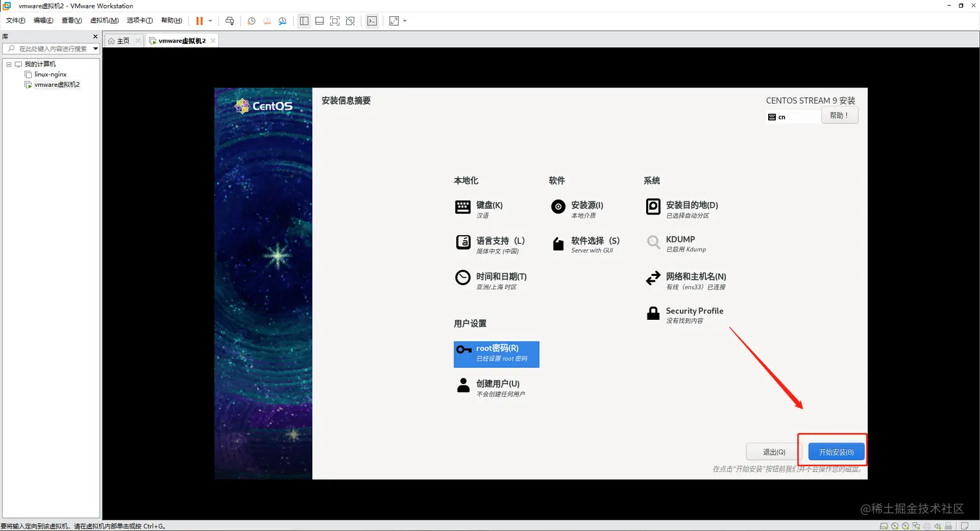Open the 查看(V) menu
Screen dimensions: 980x531
pos(71,20)
